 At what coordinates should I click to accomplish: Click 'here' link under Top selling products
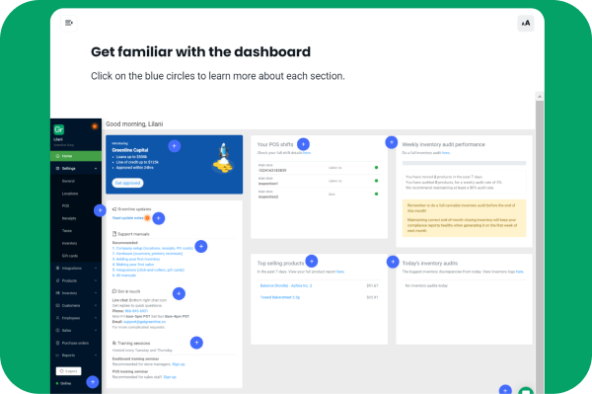click(340, 272)
